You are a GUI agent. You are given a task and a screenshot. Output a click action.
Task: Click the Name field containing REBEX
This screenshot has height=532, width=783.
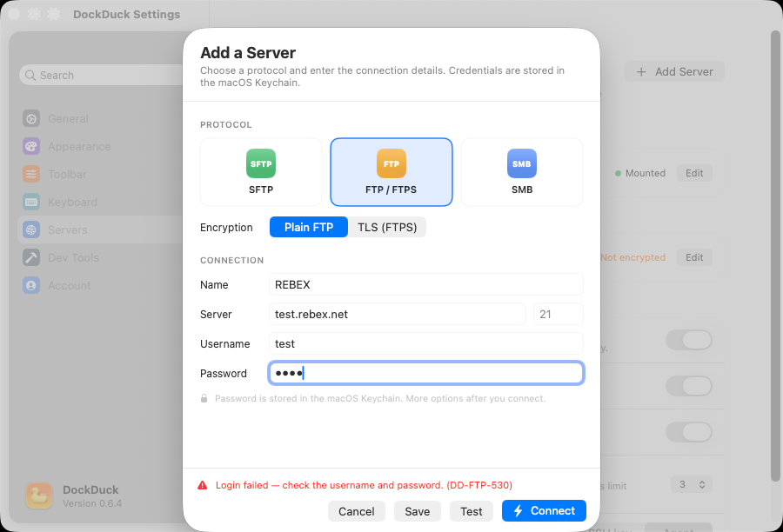(x=426, y=284)
